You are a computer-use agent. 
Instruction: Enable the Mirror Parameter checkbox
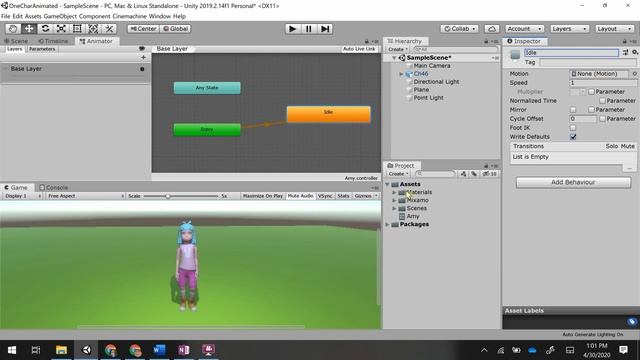click(x=591, y=110)
